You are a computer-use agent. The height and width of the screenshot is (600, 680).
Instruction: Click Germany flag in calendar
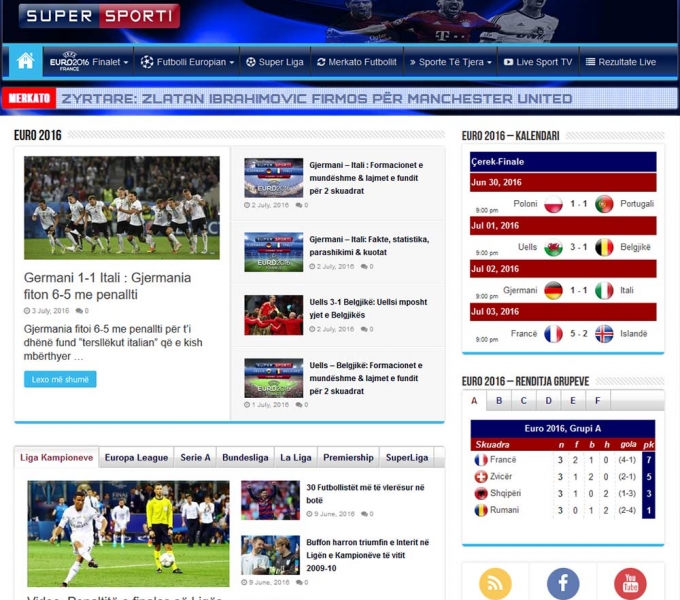pyautogui.click(x=553, y=290)
